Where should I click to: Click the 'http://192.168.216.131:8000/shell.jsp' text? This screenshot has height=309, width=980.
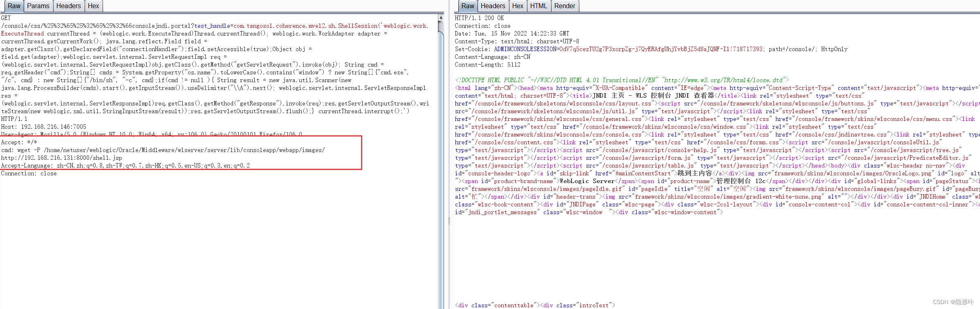61,158
